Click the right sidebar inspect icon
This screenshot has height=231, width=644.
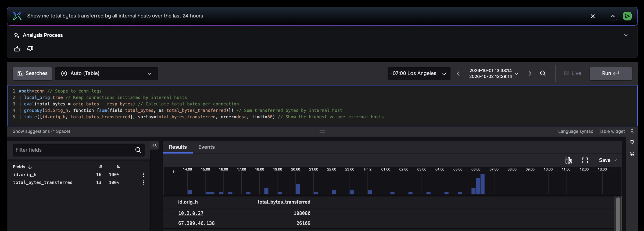click(x=632, y=154)
